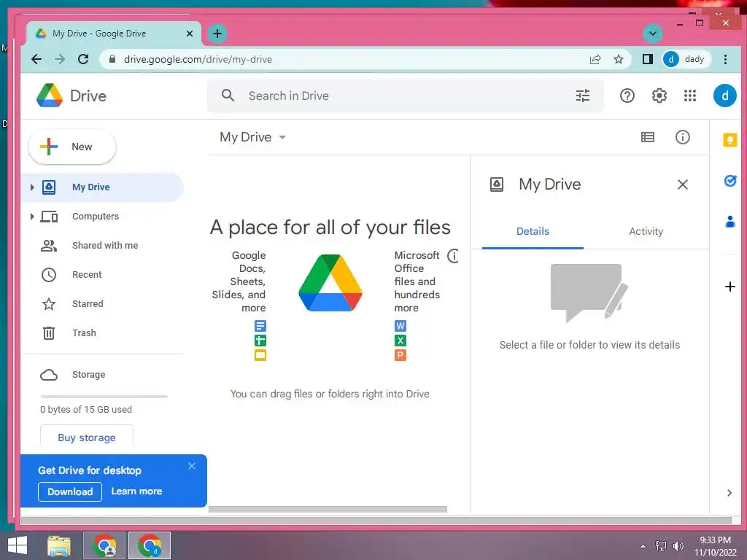Image resolution: width=747 pixels, height=560 pixels.
Task: Open the dady Chrome profile chip
Action: tap(685, 59)
